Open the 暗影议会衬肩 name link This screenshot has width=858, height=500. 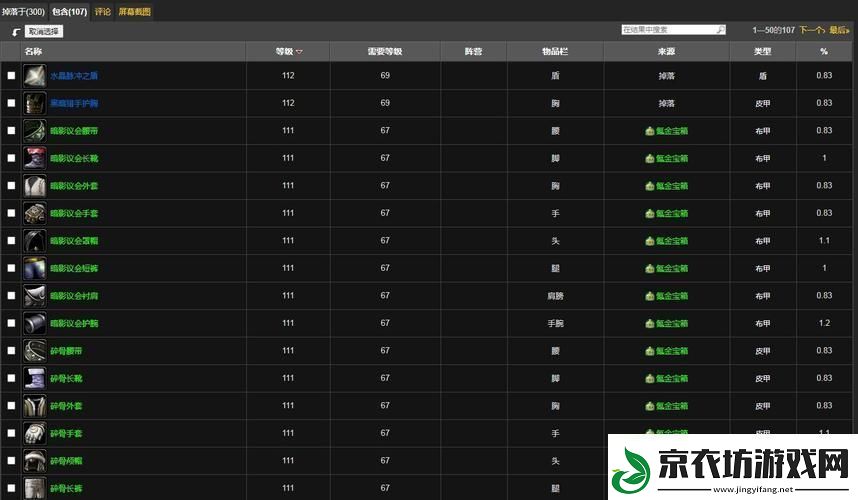(74, 296)
